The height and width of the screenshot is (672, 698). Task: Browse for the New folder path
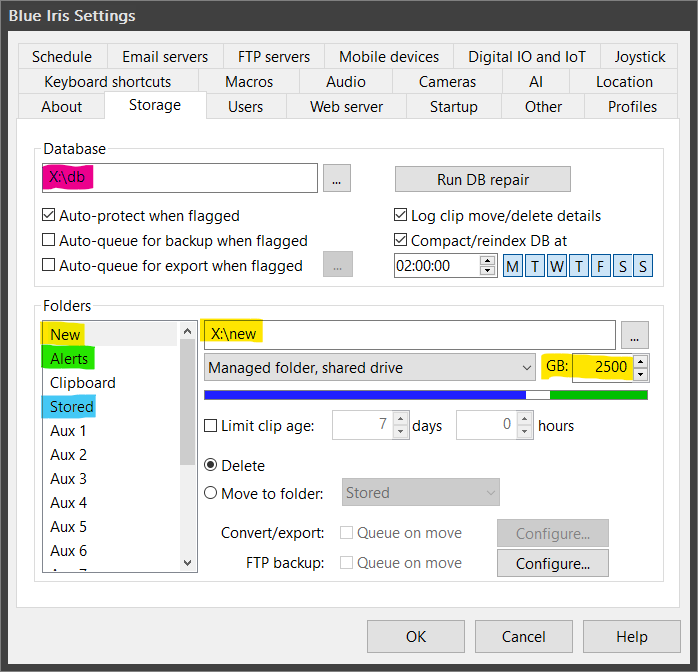coord(635,335)
